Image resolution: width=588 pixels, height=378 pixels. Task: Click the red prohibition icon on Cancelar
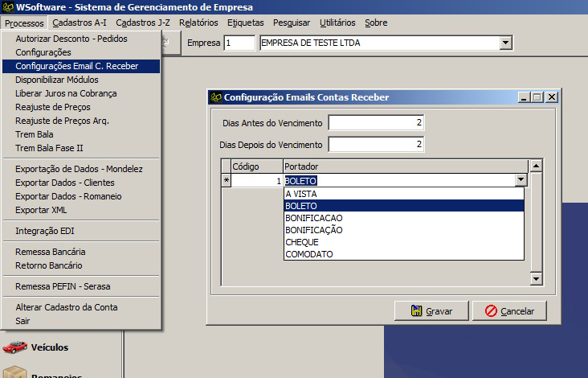(x=490, y=311)
